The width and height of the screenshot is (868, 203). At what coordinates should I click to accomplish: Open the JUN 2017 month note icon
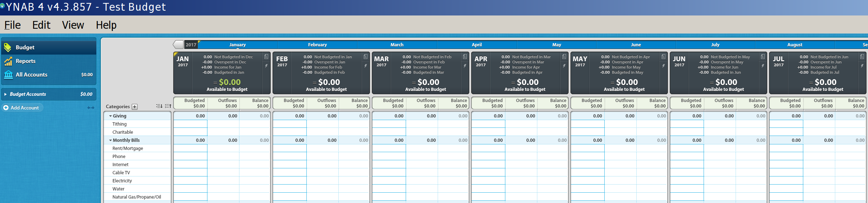point(763,57)
